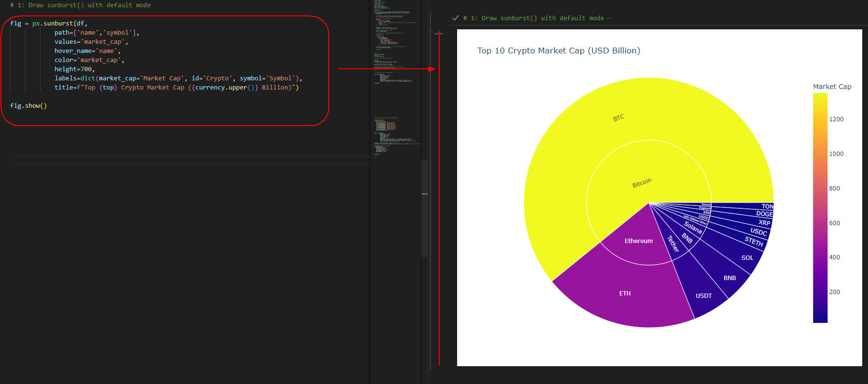Select the DOGE outer sector

(764, 214)
